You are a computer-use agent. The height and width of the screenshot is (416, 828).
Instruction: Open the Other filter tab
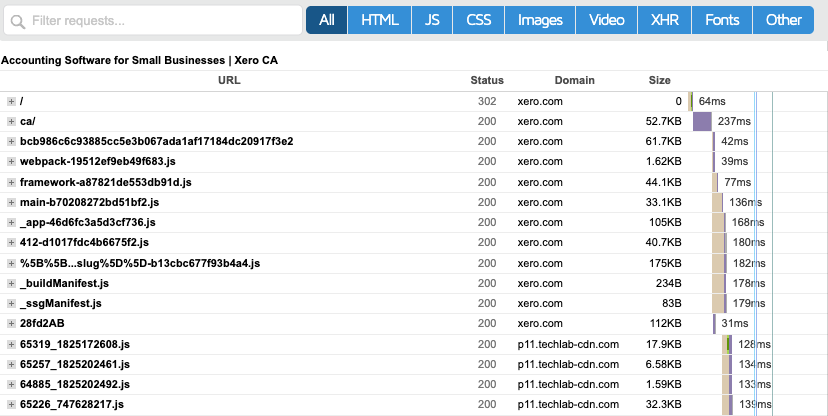coord(784,20)
